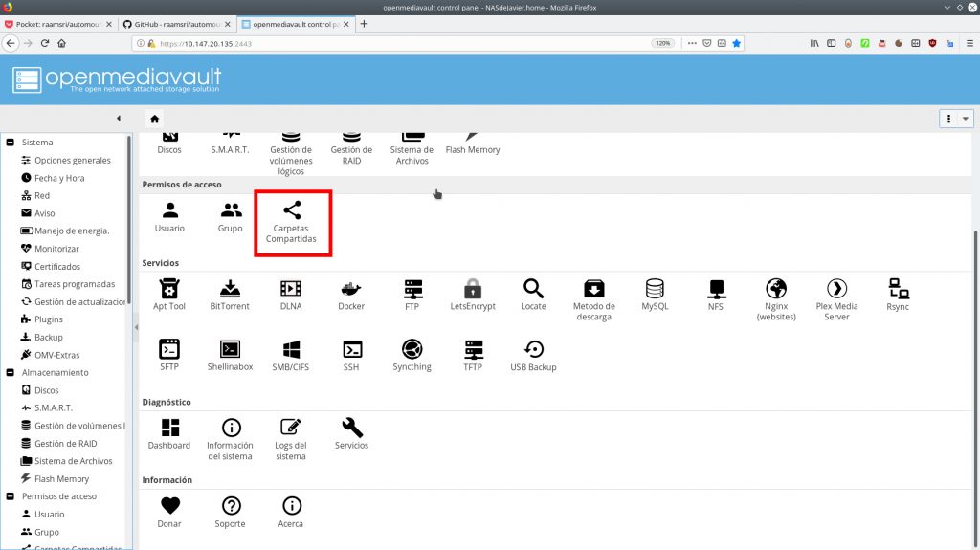Open the Syncthing service icon
This screenshot has height=550, width=980.
coord(412,355)
